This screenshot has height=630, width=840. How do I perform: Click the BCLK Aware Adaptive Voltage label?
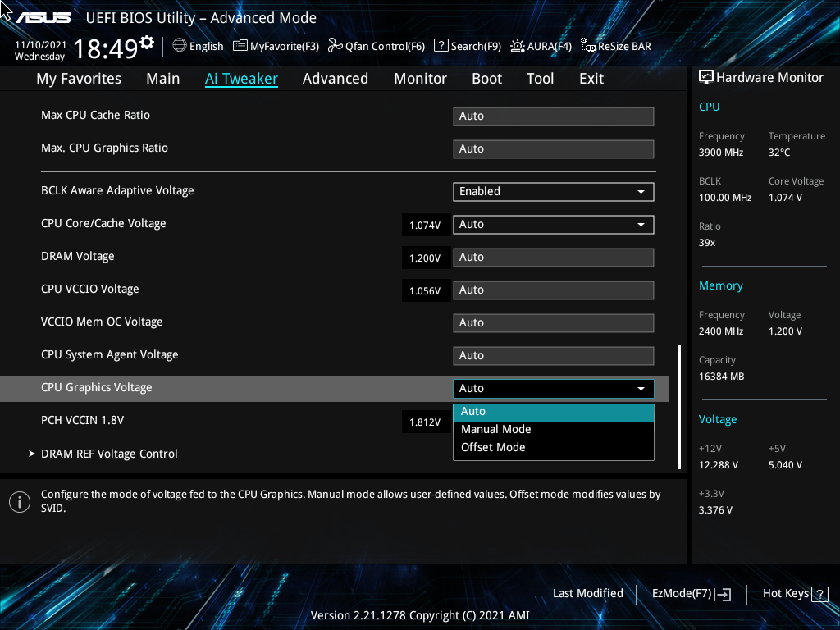point(117,190)
